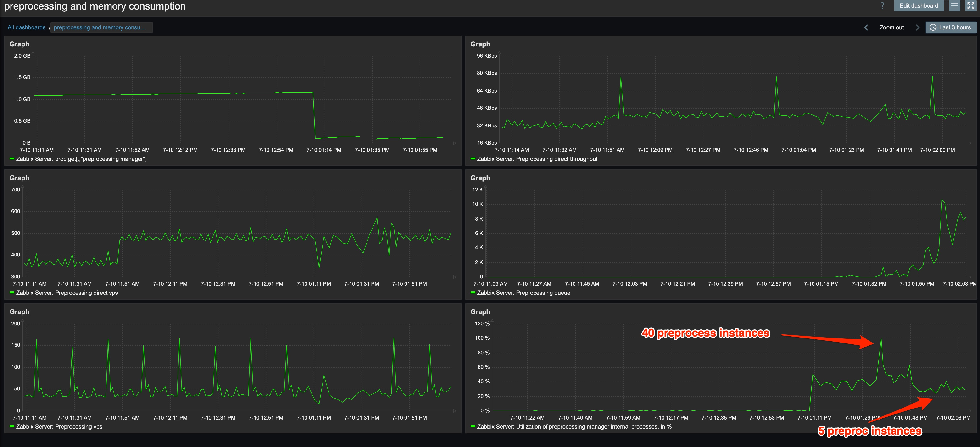Click Graph title of manager utilization widget

(480, 312)
